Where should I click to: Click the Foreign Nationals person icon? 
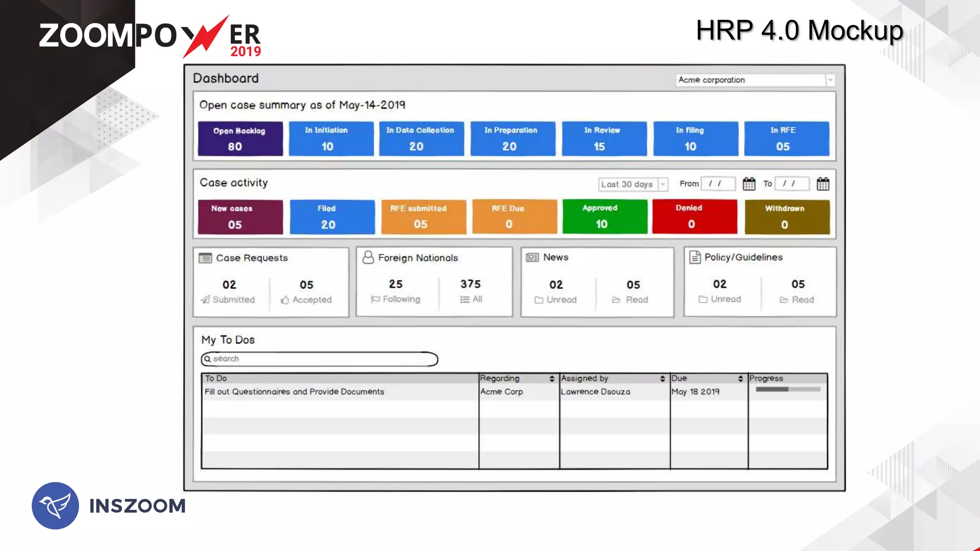pos(368,257)
